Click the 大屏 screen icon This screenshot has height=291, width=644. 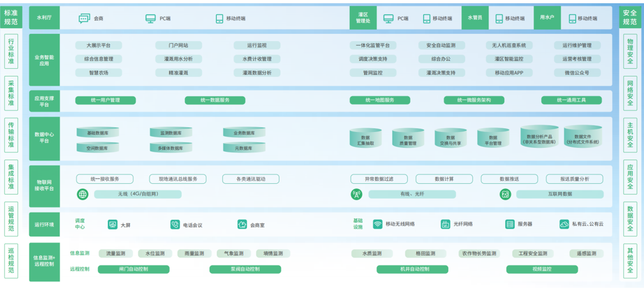pyautogui.click(x=113, y=225)
